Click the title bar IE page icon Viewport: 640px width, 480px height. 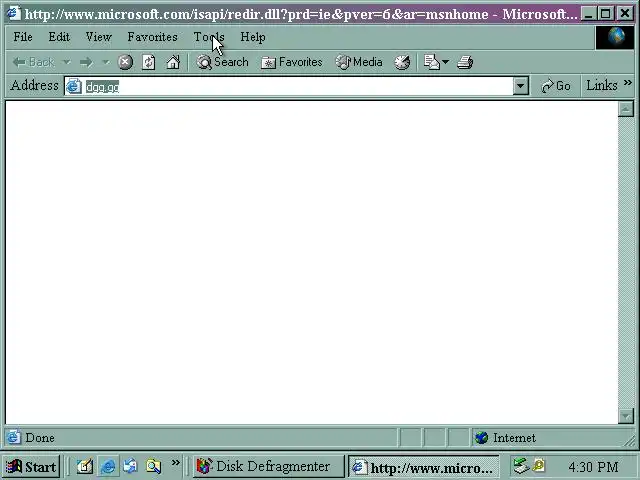(x=14, y=13)
